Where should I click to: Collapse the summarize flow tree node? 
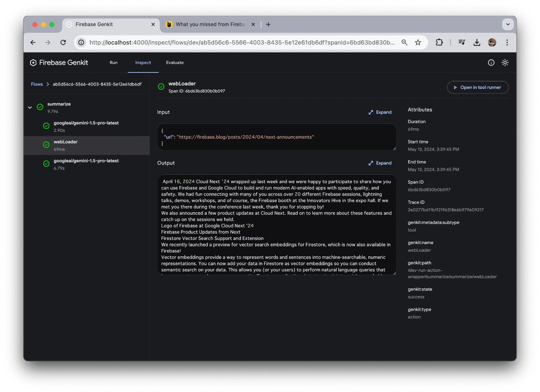pyautogui.click(x=30, y=108)
